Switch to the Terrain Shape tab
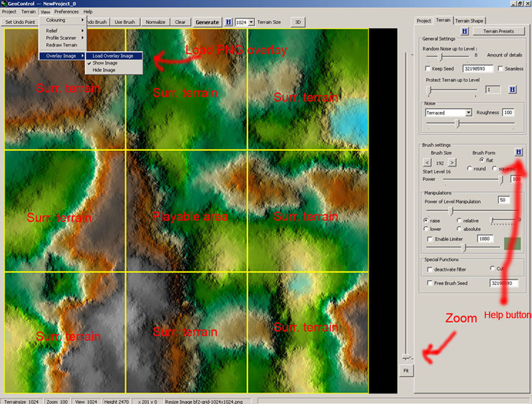The height and width of the screenshot is (404, 532). pyautogui.click(x=469, y=21)
